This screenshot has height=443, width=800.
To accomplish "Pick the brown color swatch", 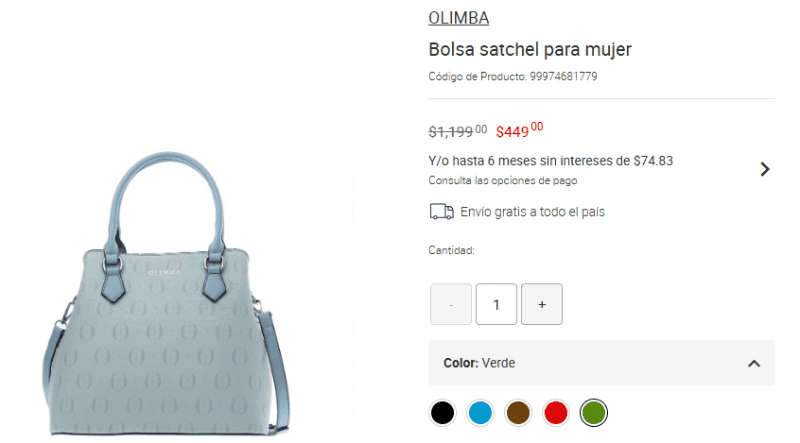I will click(518, 413).
